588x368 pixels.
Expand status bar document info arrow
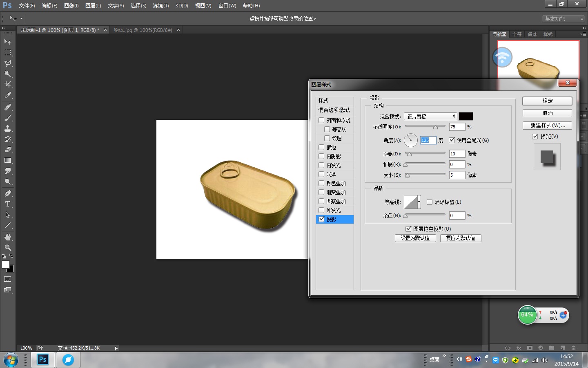[x=116, y=348]
